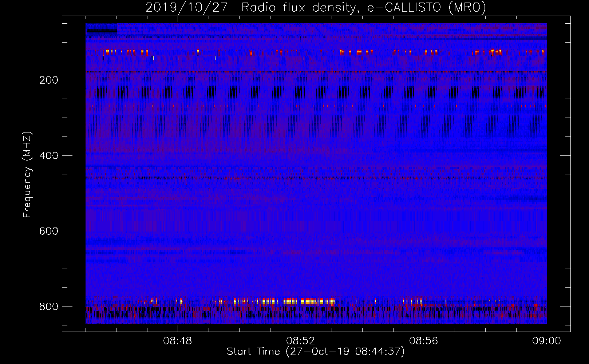Click the '08:56' time axis label
Viewport: 589px width, 364px height.
(x=423, y=341)
